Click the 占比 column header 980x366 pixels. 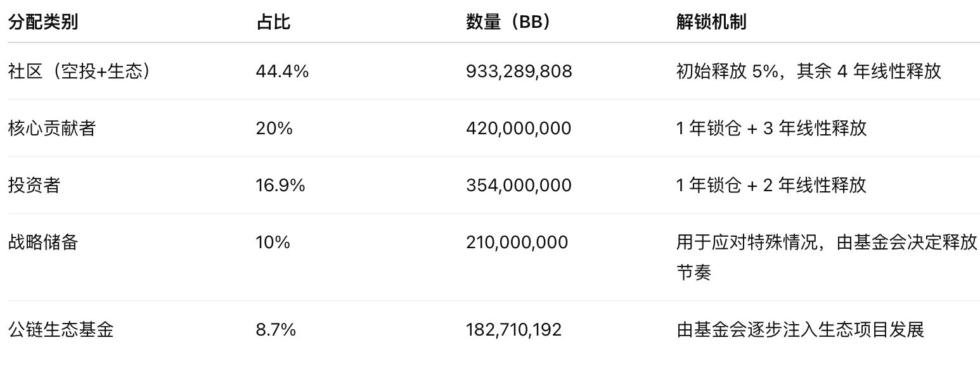[x=273, y=23]
